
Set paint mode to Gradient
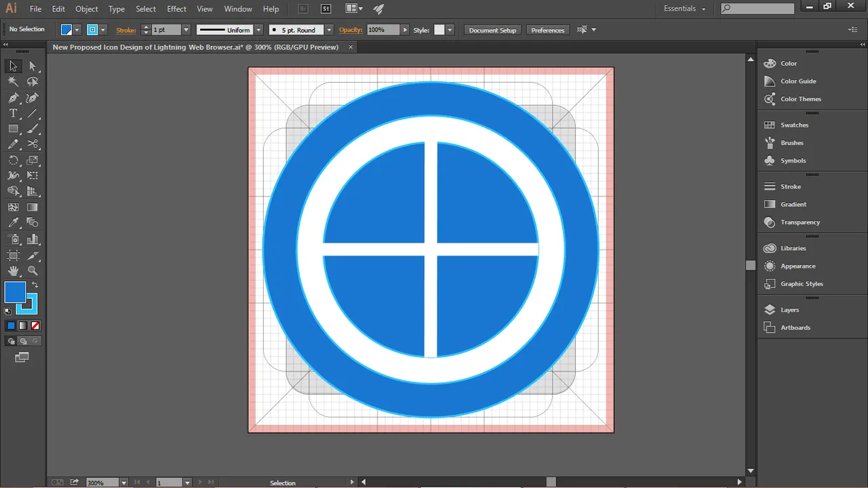pos(23,326)
